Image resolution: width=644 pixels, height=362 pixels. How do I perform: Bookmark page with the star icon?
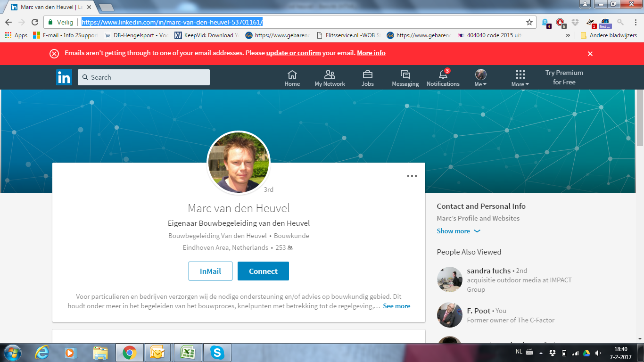[529, 22]
